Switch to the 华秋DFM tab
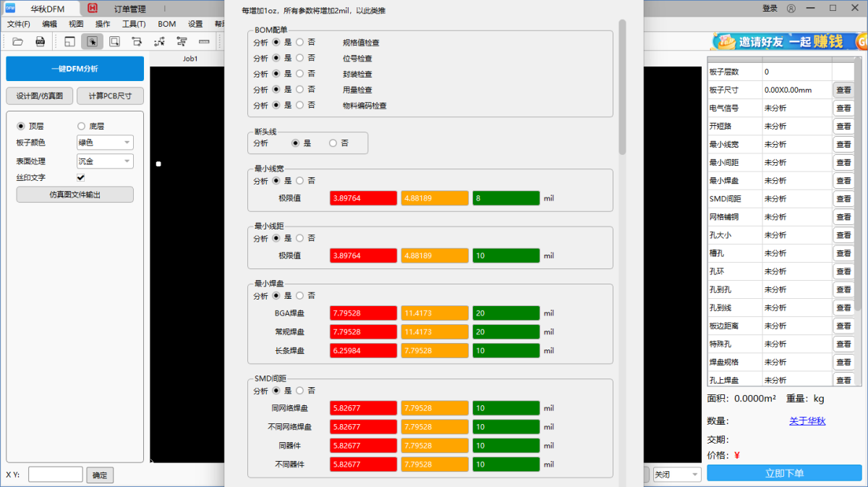This screenshot has height=487, width=868. pos(48,9)
